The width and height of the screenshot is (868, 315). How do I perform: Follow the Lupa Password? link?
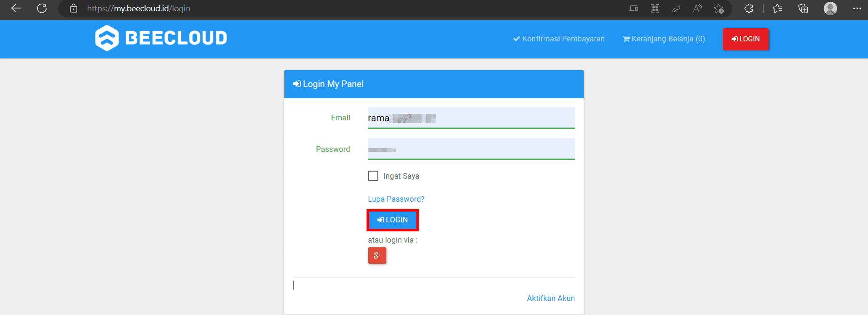pyautogui.click(x=396, y=199)
